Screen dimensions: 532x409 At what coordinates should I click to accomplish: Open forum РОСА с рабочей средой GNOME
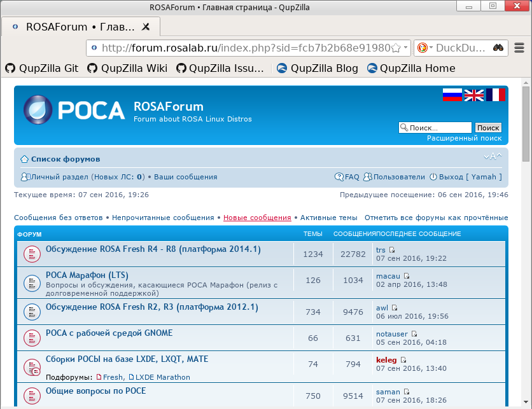coord(109,333)
